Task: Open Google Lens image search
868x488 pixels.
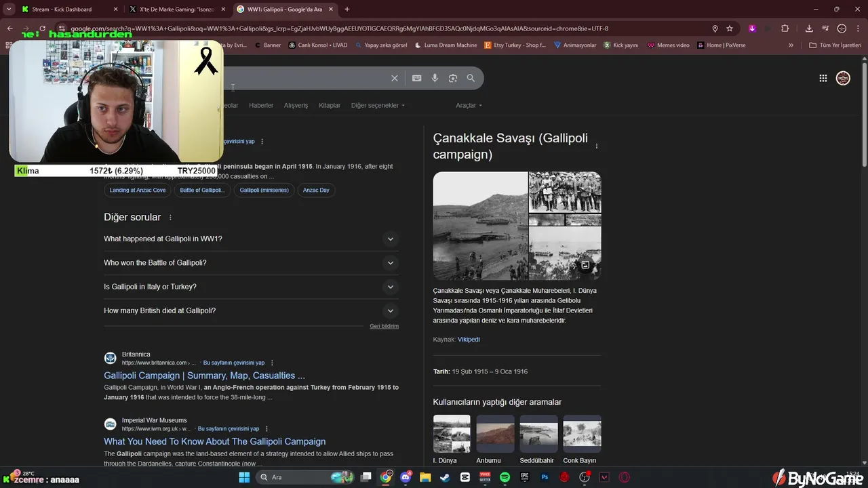Action: tap(453, 78)
